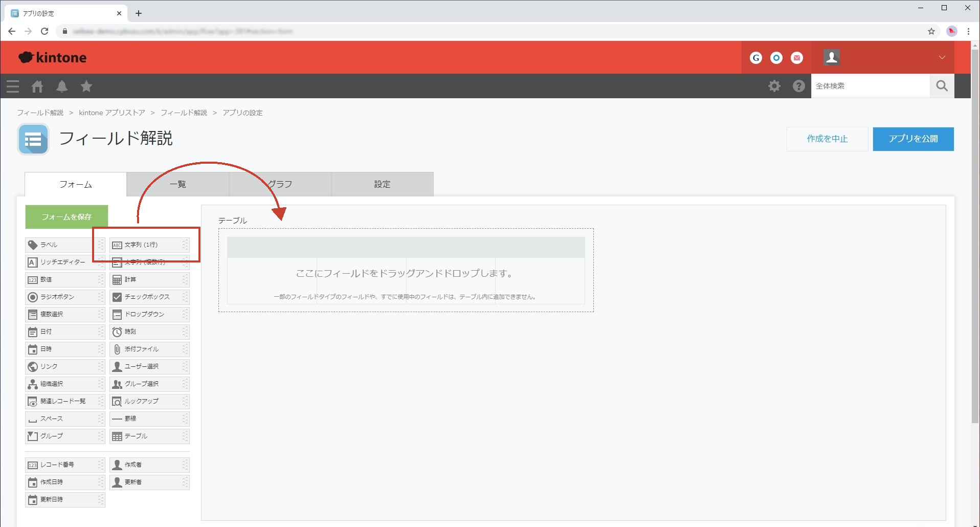Select the スペース field

coord(65,419)
